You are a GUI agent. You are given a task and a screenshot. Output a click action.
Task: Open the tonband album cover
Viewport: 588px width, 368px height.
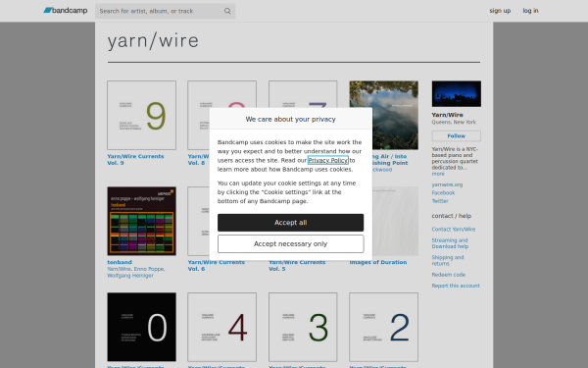141,221
